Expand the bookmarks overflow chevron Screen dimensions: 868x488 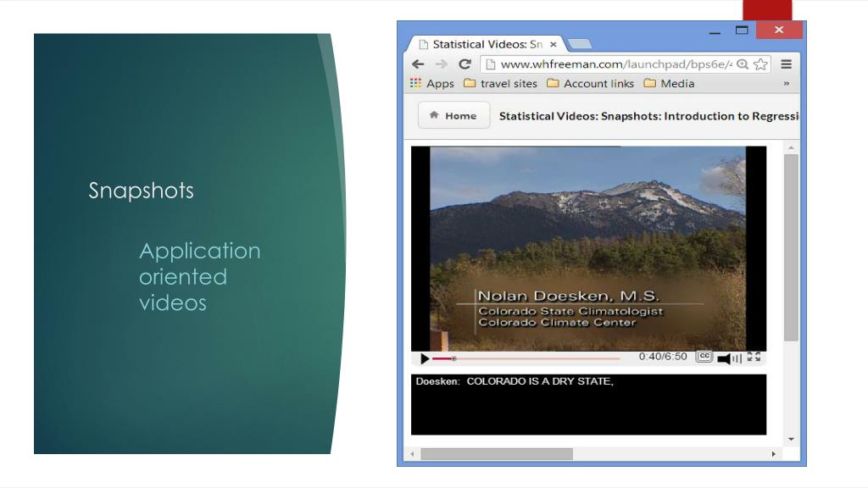coord(786,84)
